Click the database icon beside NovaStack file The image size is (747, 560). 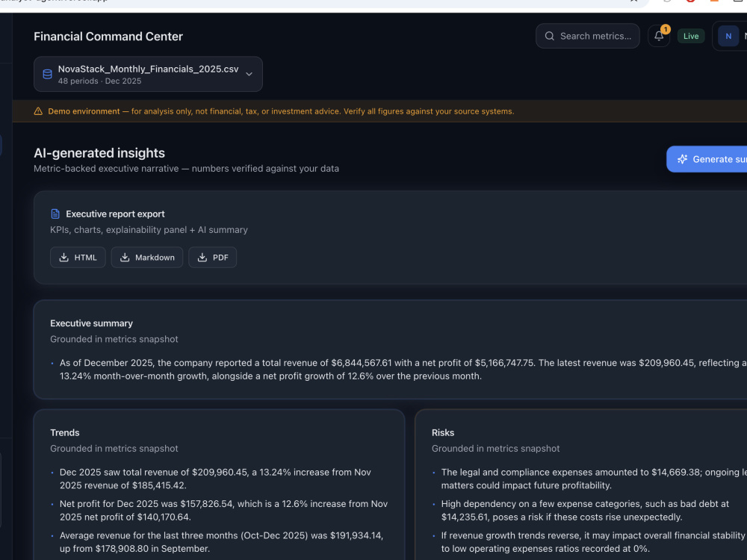coord(47,74)
